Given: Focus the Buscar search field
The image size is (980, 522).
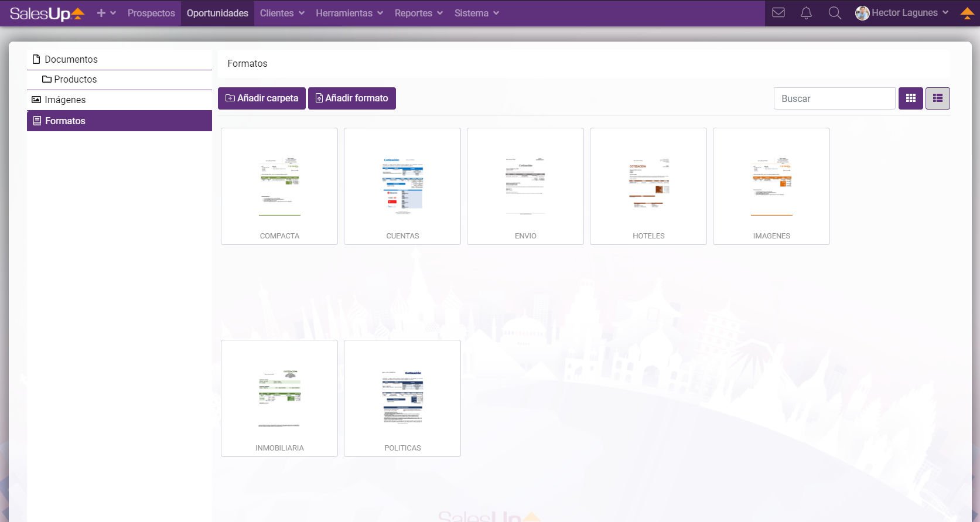Looking at the screenshot, I should tap(835, 98).
